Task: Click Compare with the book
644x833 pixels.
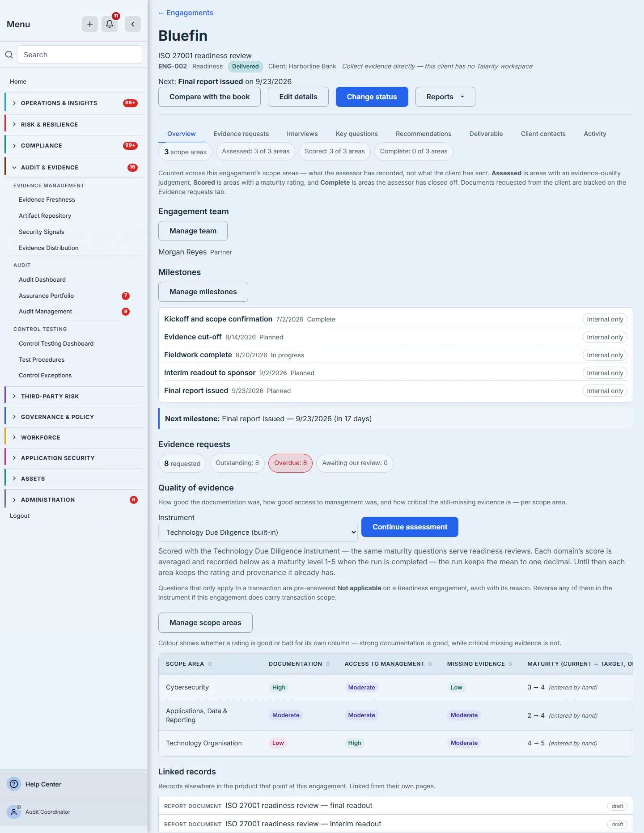Action: click(209, 97)
